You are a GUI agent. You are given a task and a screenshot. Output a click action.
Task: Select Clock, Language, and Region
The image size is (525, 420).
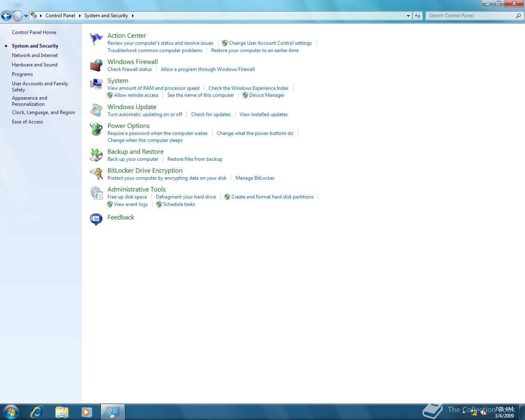(43, 112)
